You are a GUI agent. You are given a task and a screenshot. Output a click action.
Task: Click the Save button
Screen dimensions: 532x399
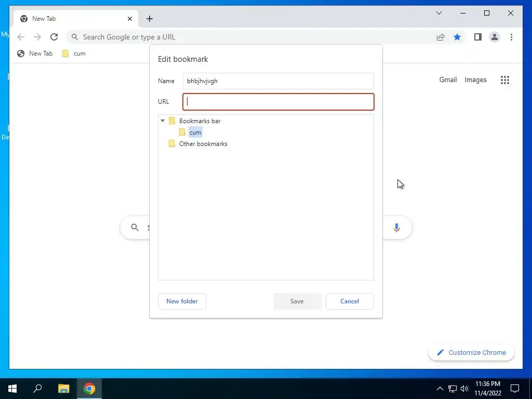pyautogui.click(x=297, y=301)
